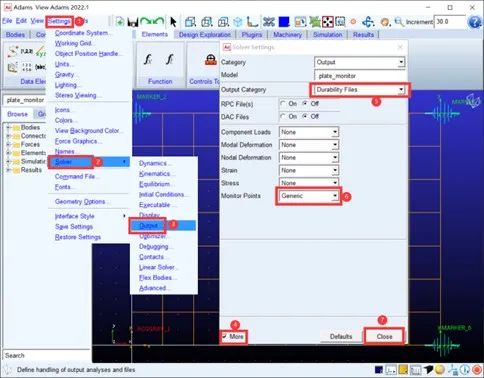The image size is (484, 378).
Task: Click the Controls Toolkit icon
Action: point(211,60)
